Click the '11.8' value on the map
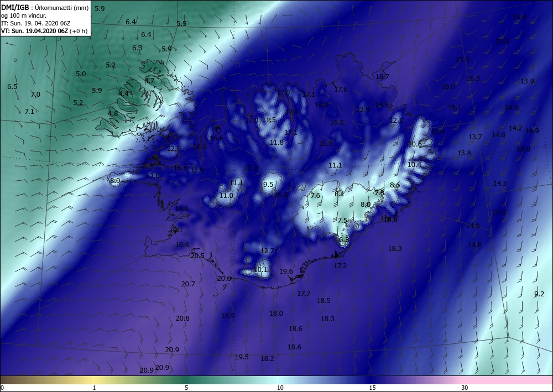Image resolution: width=553 pixels, height=392 pixels. click(276, 143)
